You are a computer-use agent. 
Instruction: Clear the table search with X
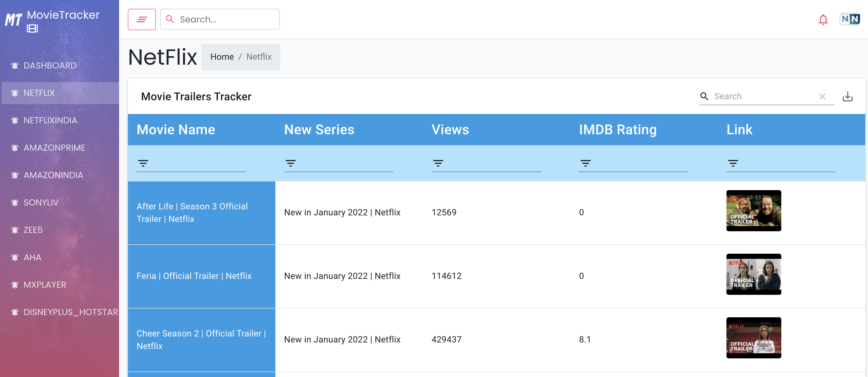pos(822,96)
